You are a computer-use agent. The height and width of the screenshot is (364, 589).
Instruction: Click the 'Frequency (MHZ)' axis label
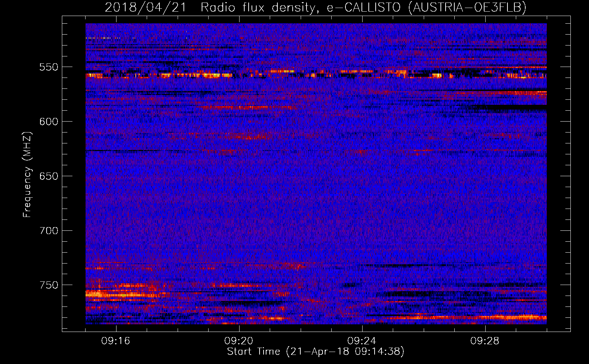(x=27, y=174)
